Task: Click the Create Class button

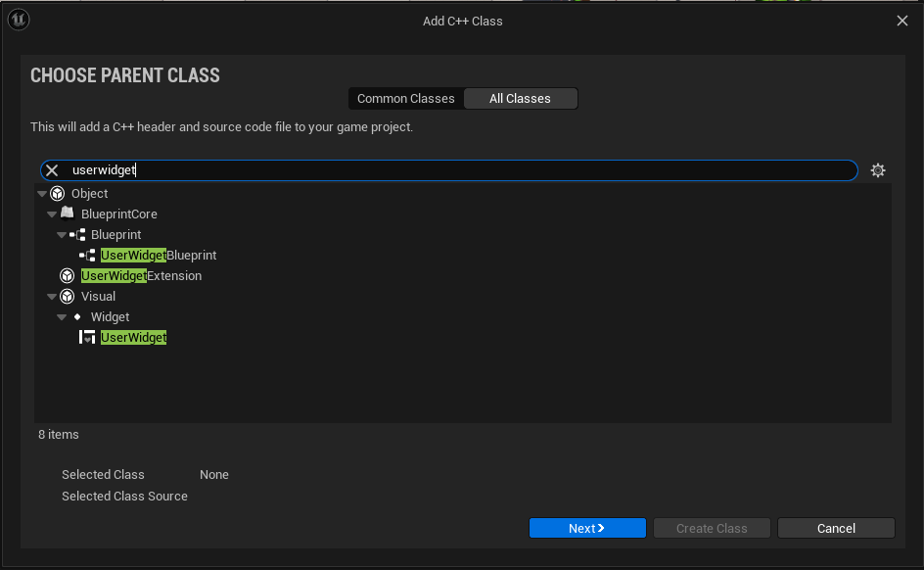Action: point(712,528)
